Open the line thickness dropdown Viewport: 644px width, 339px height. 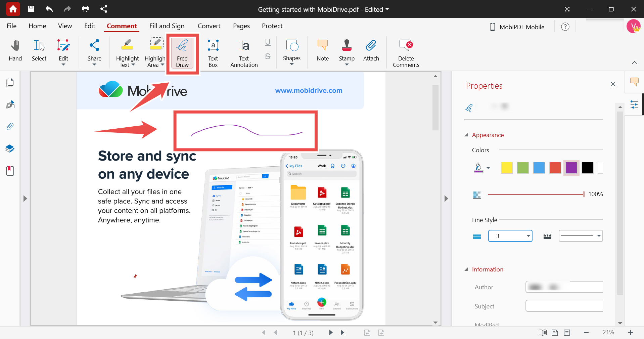tap(528, 236)
